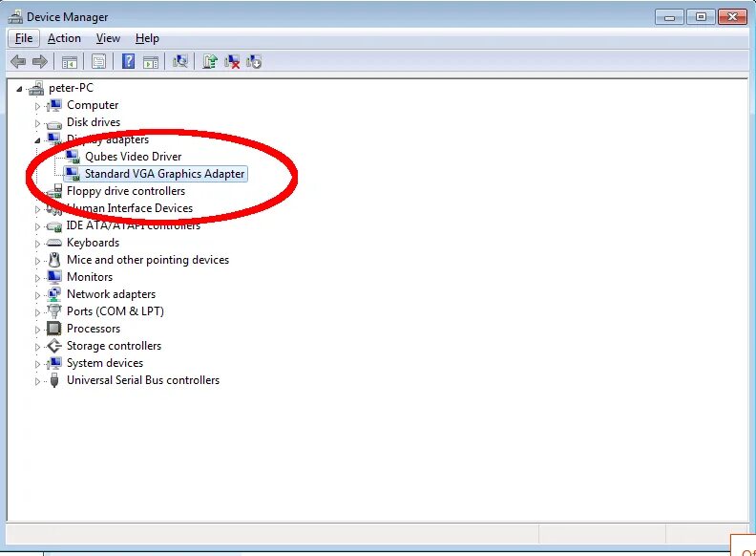Viewport: 756px width, 556px height.
Task: Open the Properties toolbar icon
Action: click(x=98, y=62)
